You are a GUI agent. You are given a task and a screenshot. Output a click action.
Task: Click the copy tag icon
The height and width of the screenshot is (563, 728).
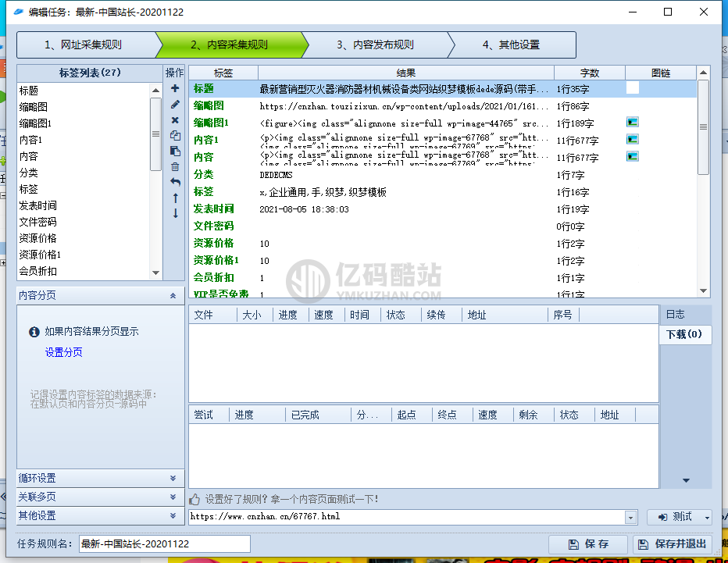click(x=175, y=136)
